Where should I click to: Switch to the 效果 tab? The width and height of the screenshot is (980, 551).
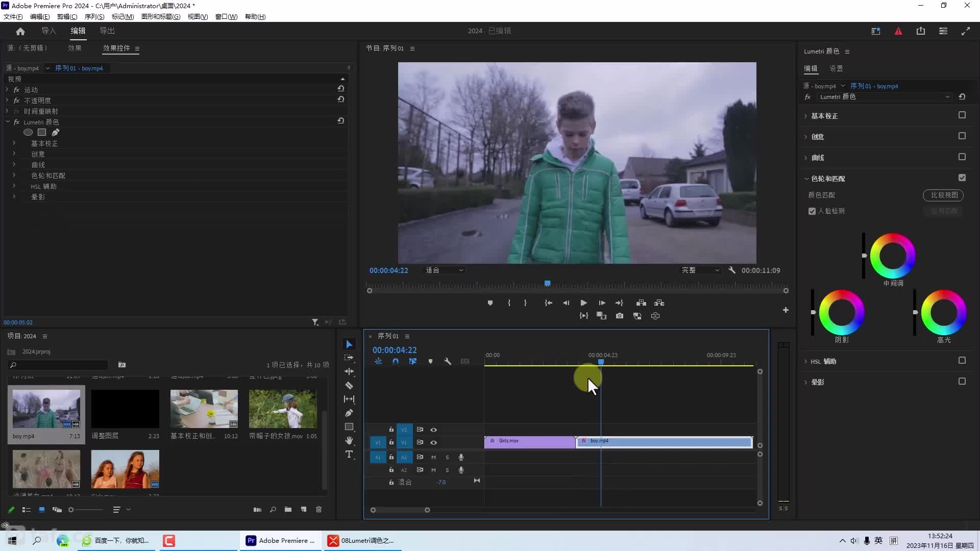75,48
